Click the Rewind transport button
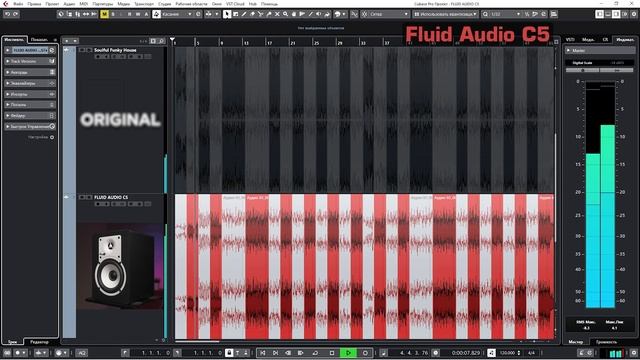 288,353
